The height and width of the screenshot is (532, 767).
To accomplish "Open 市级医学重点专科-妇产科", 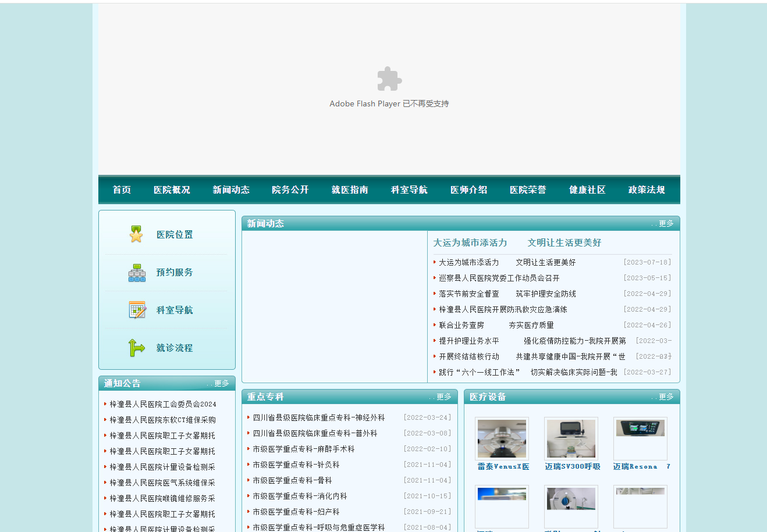I will (x=296, y=512).
